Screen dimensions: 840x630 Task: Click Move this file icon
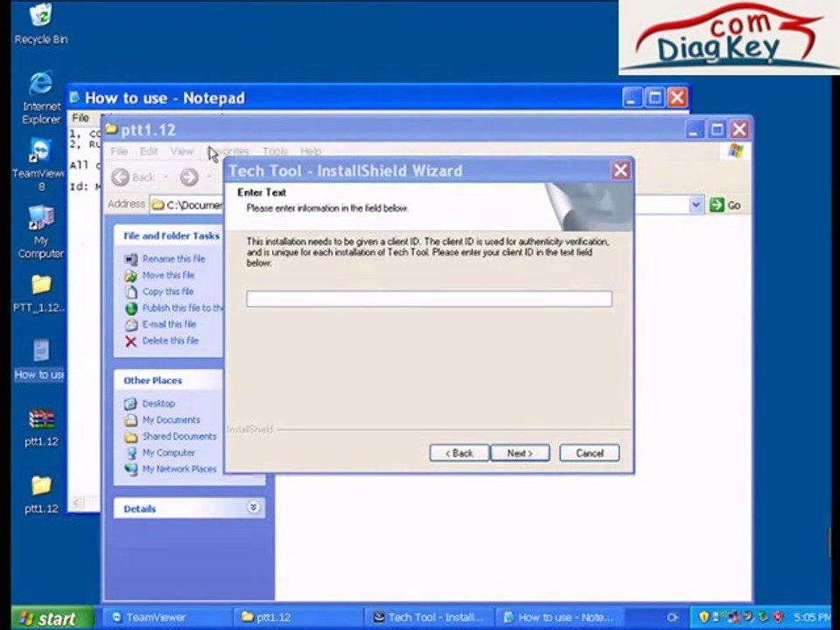pos(130,276)
